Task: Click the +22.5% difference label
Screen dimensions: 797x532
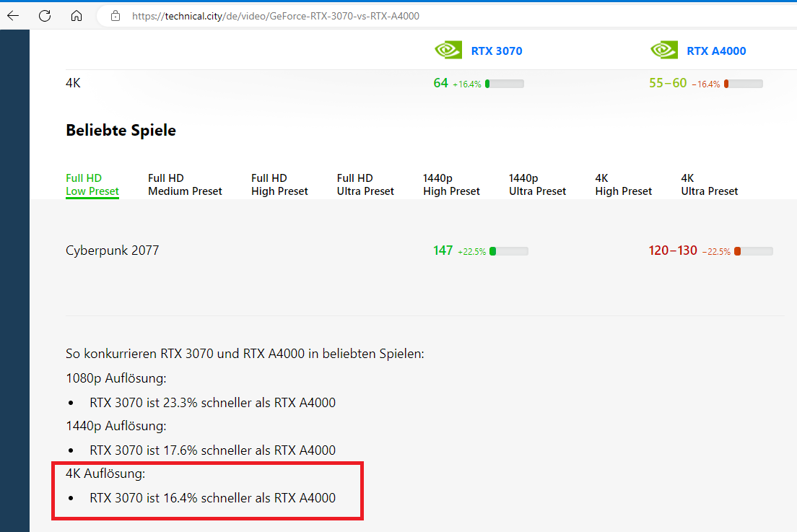Action: click(471, 251)
